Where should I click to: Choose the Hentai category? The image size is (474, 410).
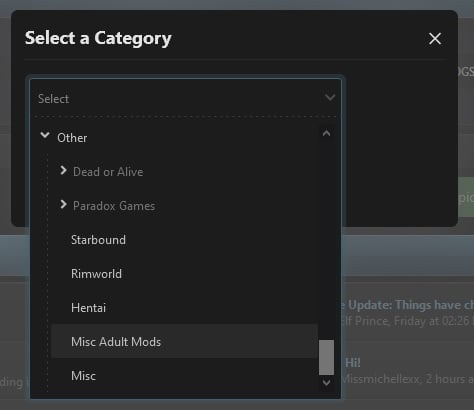click(x=185, y=308)
